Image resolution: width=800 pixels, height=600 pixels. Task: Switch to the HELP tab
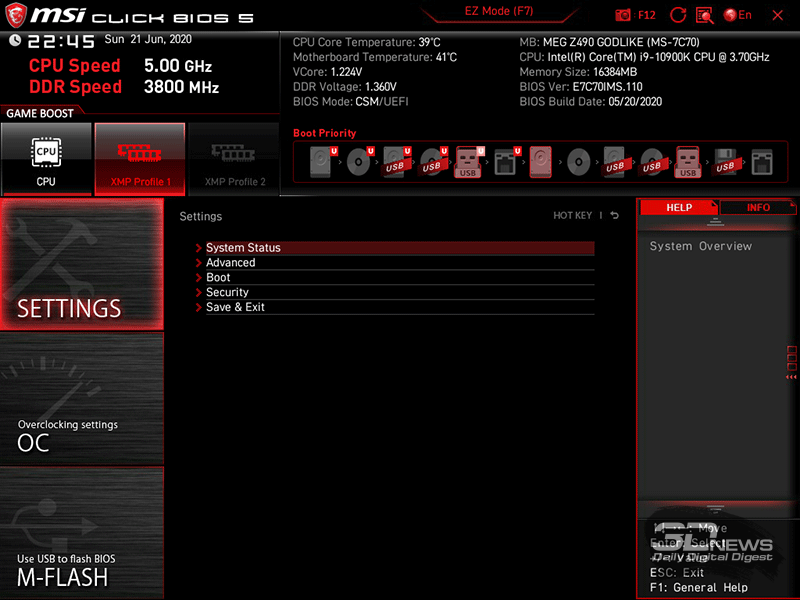point(679,207)
